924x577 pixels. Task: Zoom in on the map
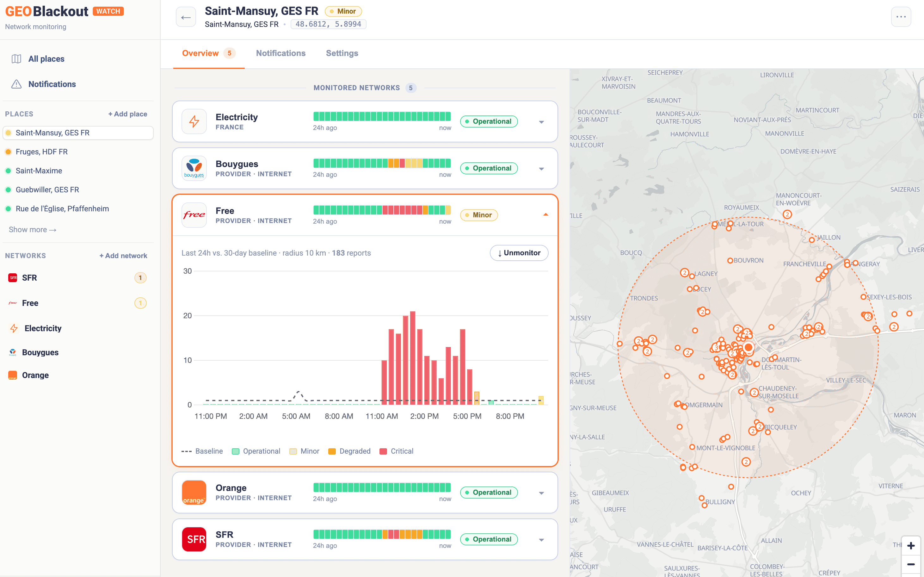click(911, 545)
